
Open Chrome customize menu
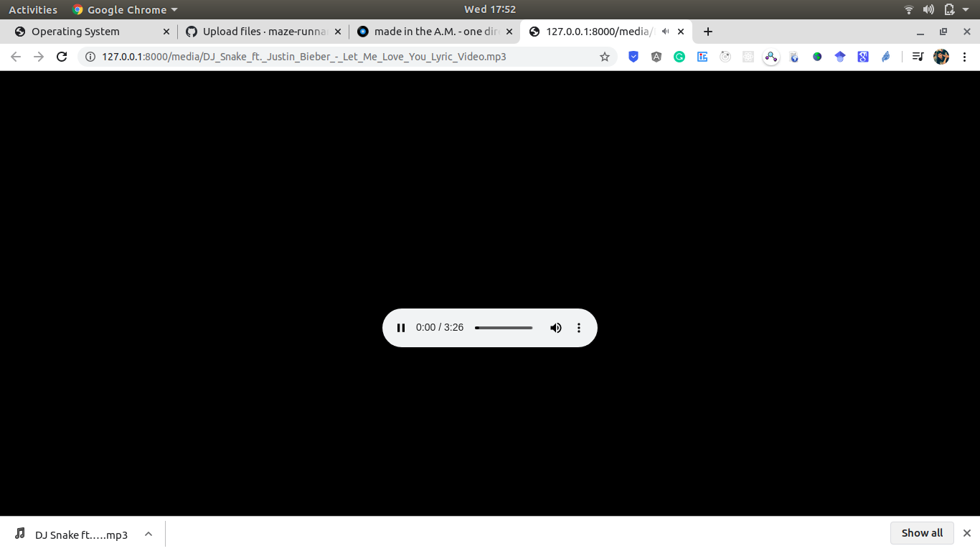tap(965, 57)
